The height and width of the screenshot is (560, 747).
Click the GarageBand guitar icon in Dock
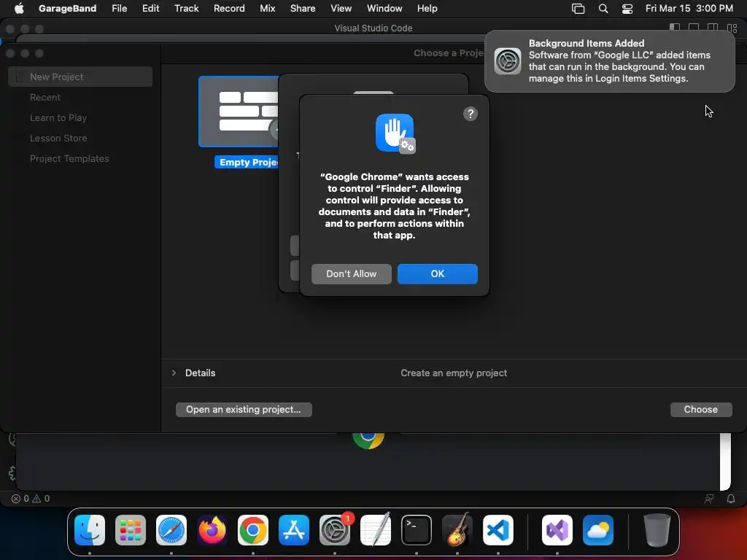coord(457,530)
